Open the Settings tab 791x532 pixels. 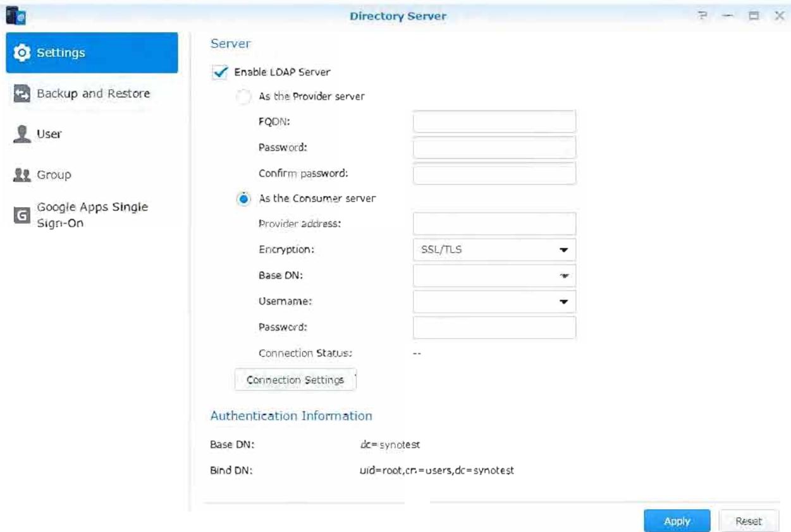tap(92, 52)
